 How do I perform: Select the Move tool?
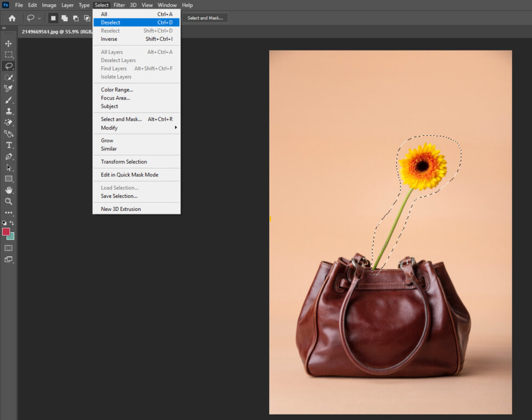coord(8,43)
